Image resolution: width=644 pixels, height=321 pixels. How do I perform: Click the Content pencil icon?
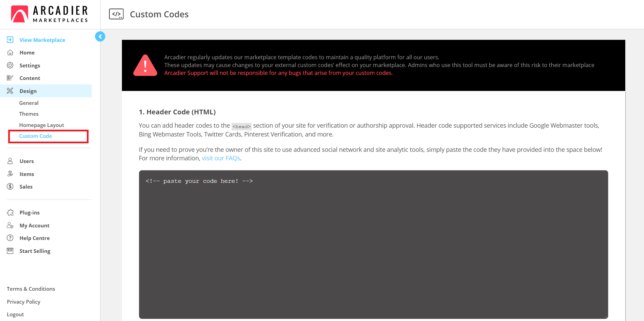(x=10, y=78)
